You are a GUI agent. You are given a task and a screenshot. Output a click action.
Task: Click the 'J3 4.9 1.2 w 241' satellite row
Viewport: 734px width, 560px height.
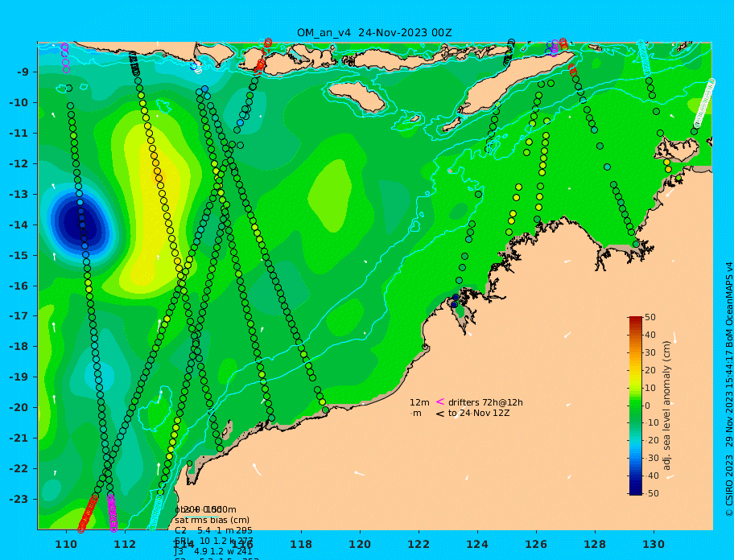[213, 552]
